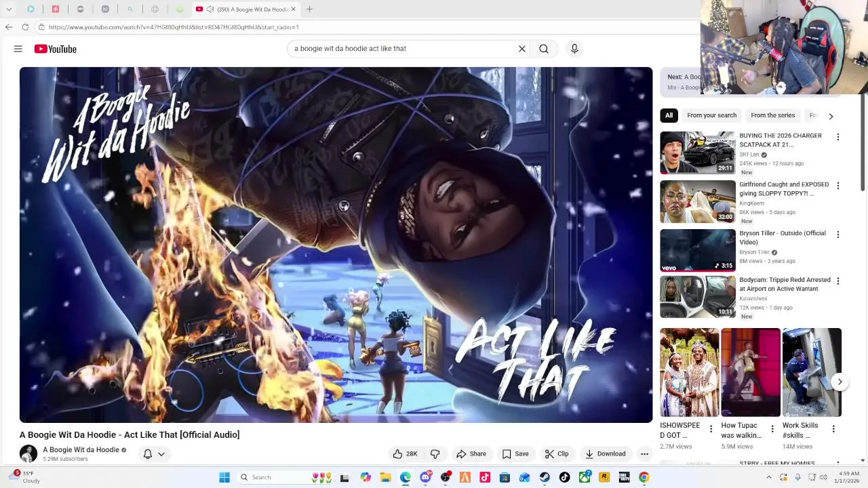Open Rockstar Games Launcher from taskbar
This screenshot has height=488, width=868.
tap(604, 477)
